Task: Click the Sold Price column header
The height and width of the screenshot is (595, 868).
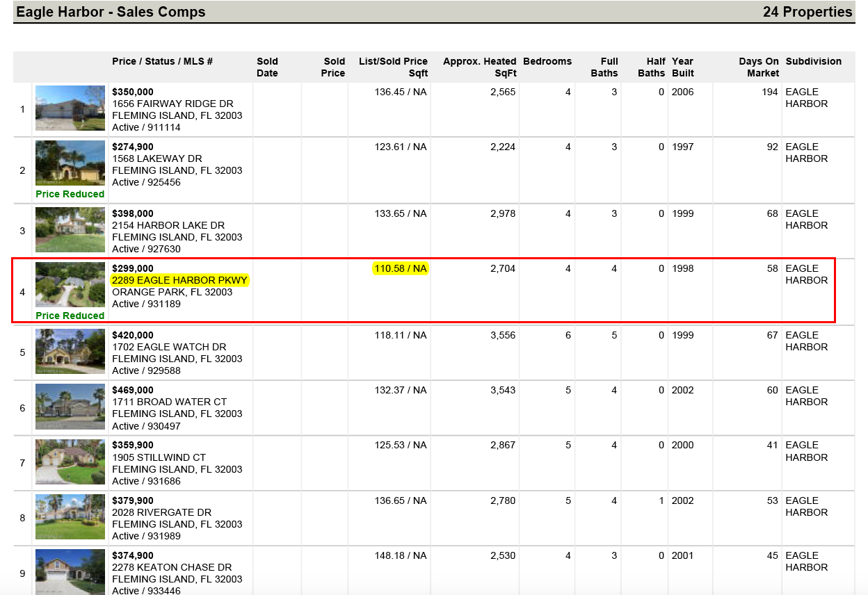Action: [x=333, y=67]
